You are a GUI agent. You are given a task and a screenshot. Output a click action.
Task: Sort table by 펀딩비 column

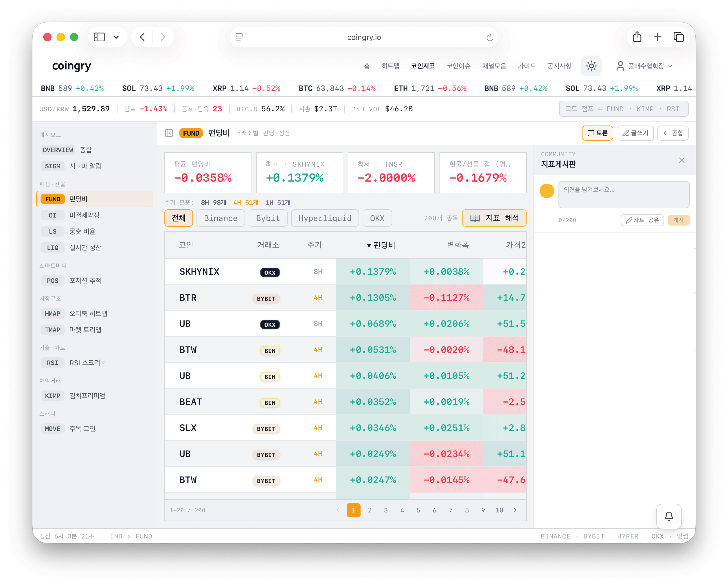tap(381, 245)
